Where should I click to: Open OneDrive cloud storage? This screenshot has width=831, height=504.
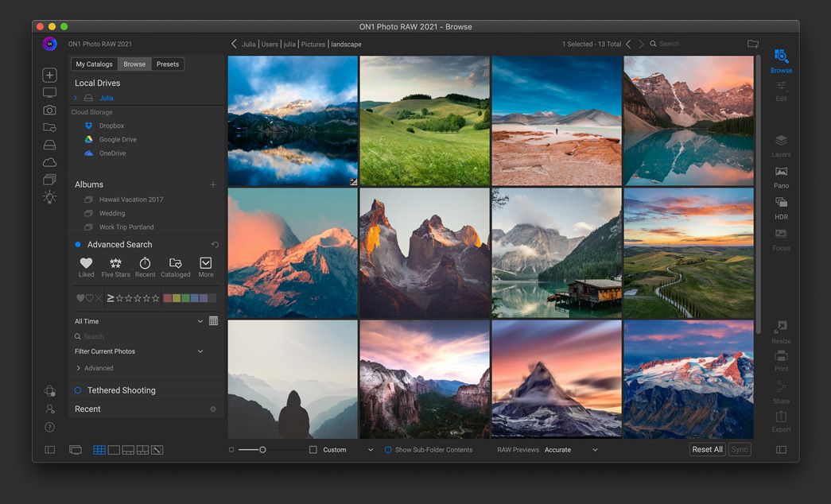(x=112, y=153)
